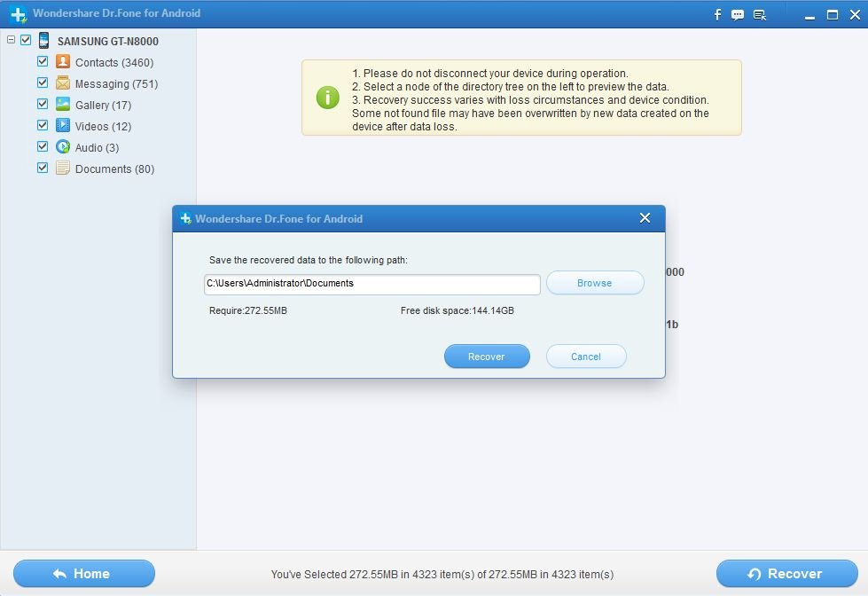Open Videos (12) in the tree

tap(103, 126)
